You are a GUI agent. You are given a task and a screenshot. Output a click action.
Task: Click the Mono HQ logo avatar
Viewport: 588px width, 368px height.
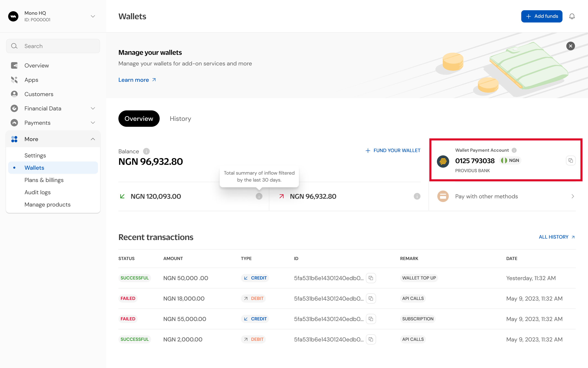(x=13, y=16)
